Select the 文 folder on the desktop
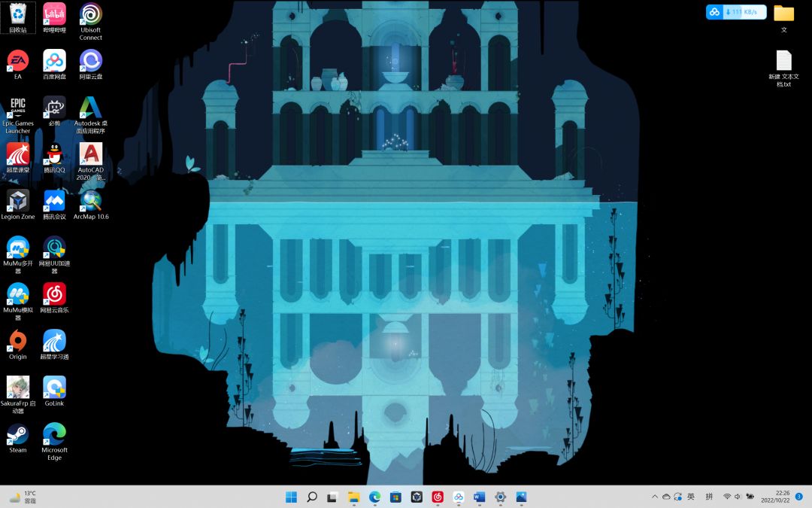The height and width of the screenshot is (508, 812). pos(784,19)
